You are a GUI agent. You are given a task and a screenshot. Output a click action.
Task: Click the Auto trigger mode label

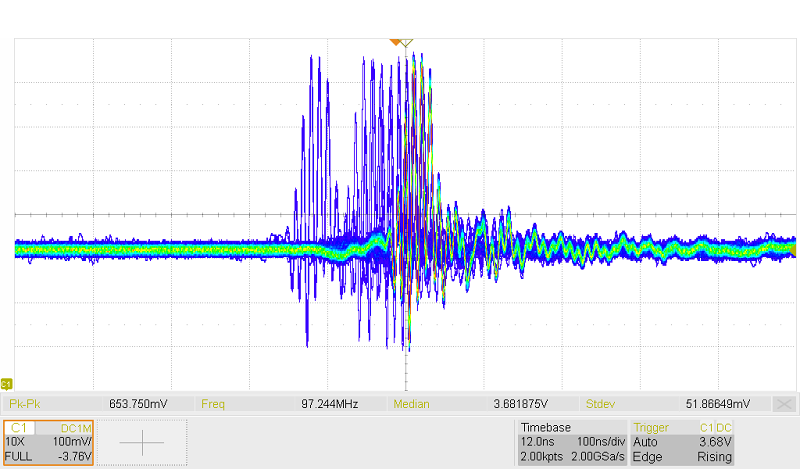tap(646, 442)
